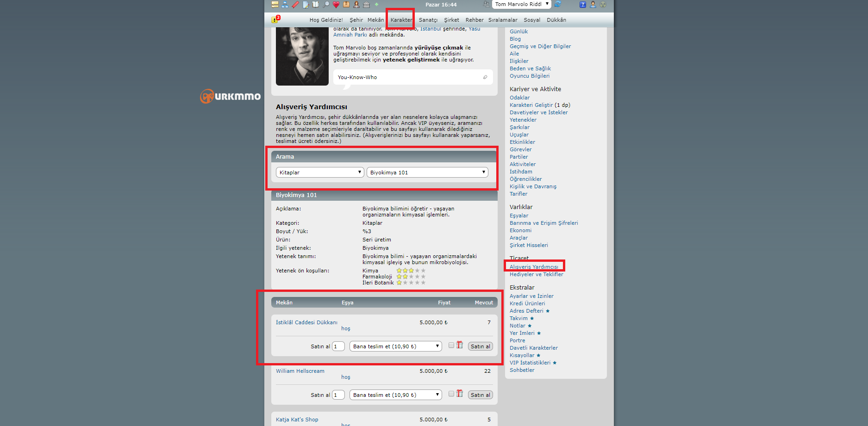Open the blue question mark help icon
Viewport: 868px width, 426px height.
coord(582,5)
